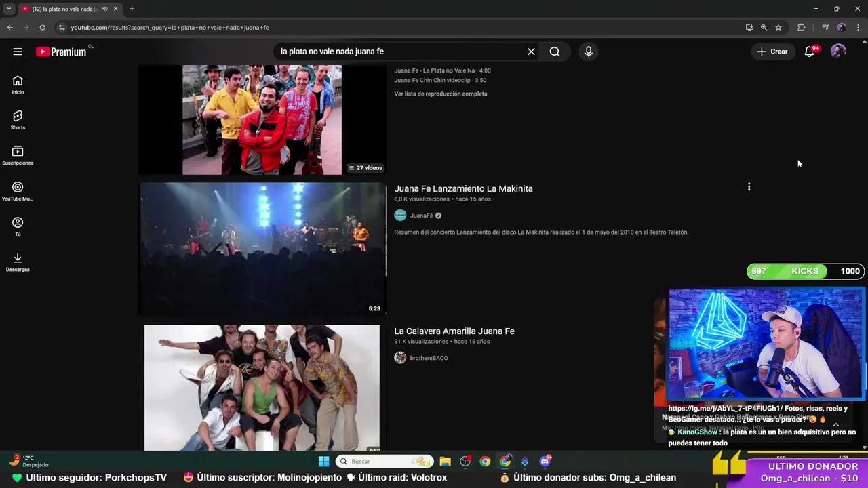Go to the YouTube Premium home logo
The height and width of the screenshot is (488, 868).
[61, 52]
